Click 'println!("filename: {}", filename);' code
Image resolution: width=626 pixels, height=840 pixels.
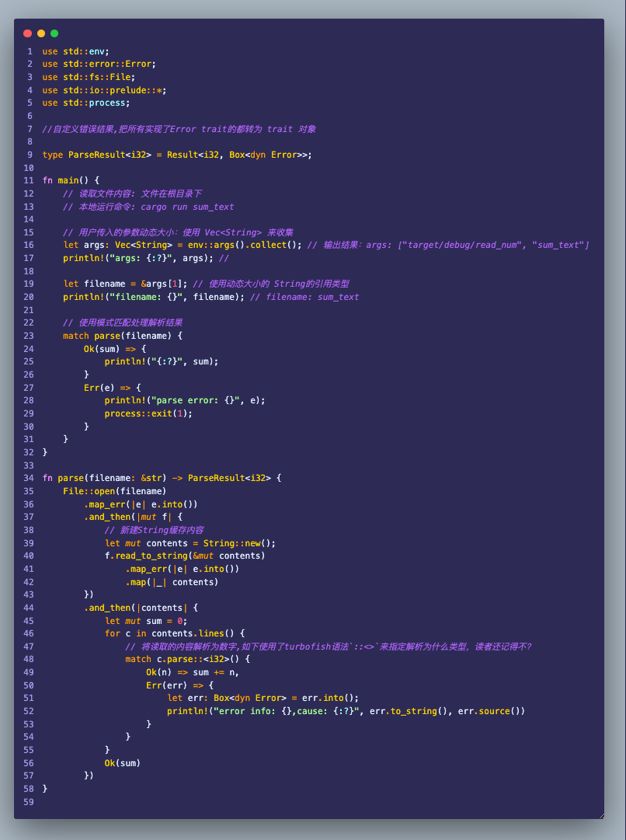(154, 297)
